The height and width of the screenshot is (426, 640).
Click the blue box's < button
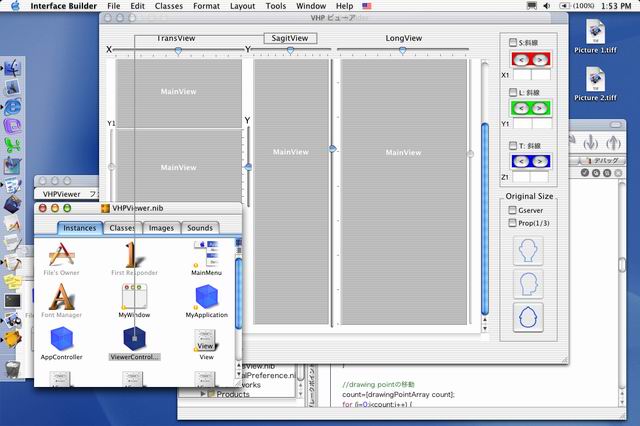click(520, 161)
